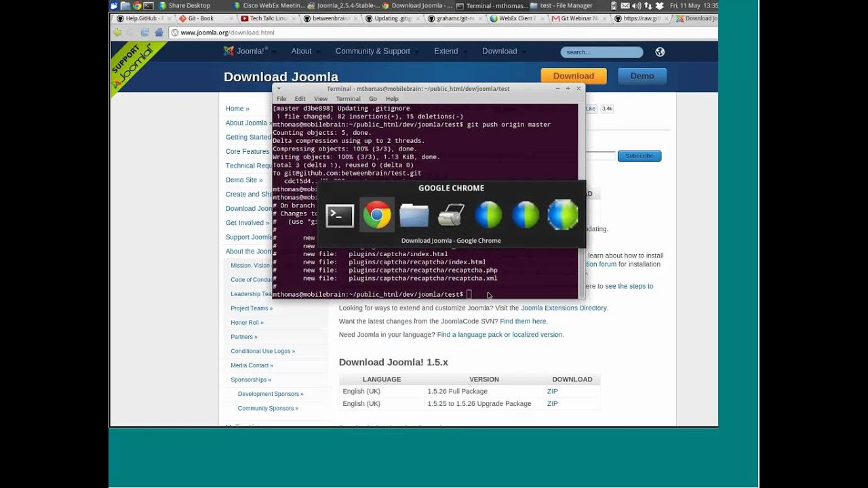Open the Partners sidebar link
This screenshot has width=868, height=488.
point(244,337)
